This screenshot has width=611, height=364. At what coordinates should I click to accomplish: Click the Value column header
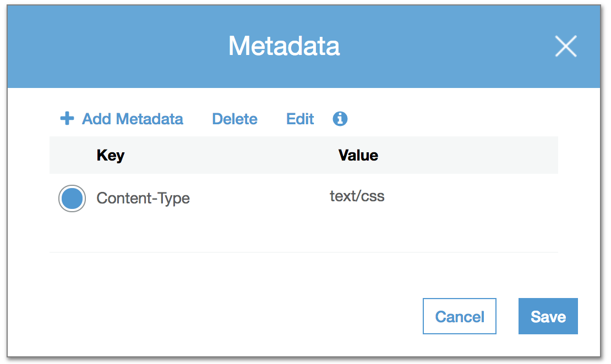coord(358,155)
